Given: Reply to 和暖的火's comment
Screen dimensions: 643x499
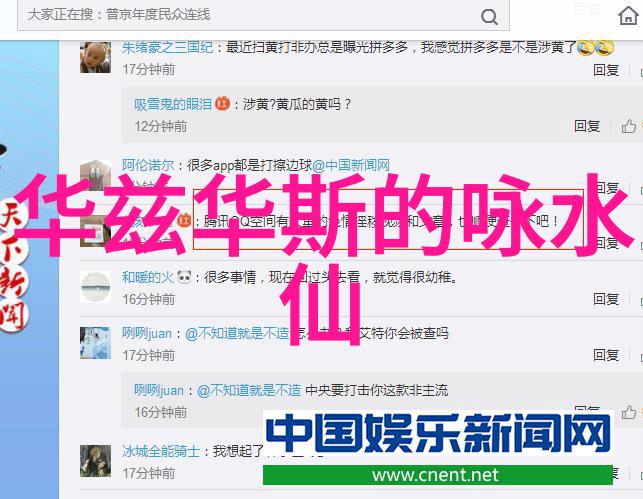Looking at the screenshot, I should (x=606, y=299).
